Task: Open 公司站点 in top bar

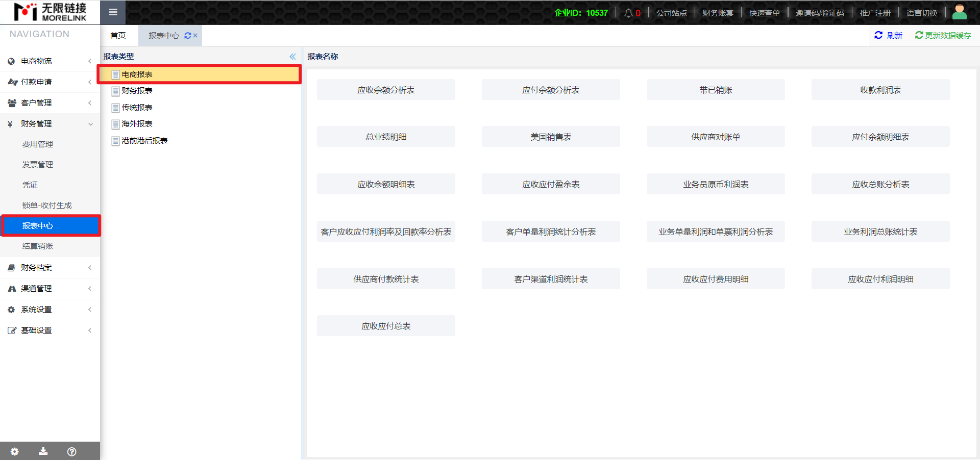Action: [x=672, y=13]
